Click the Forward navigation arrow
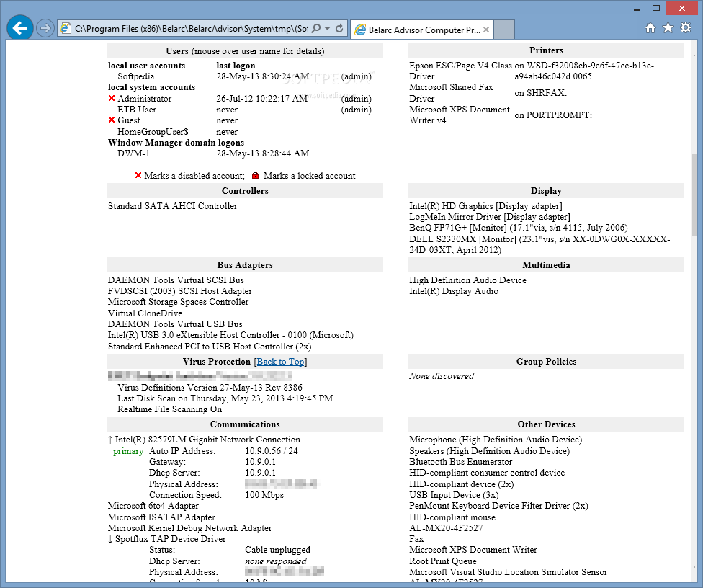Image resolution: width=703 pixels, height=588 pixels. coord(45,29)
